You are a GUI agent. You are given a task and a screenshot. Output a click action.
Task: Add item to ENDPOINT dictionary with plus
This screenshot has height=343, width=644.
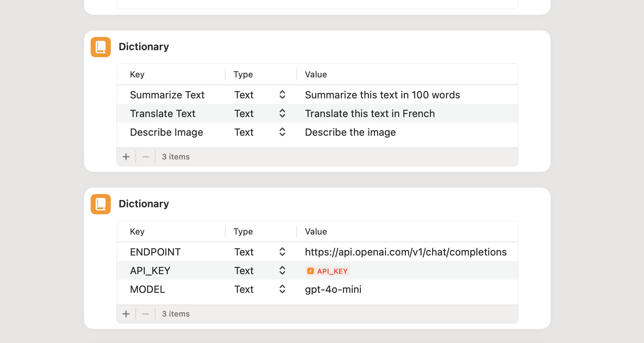point(126,314)
